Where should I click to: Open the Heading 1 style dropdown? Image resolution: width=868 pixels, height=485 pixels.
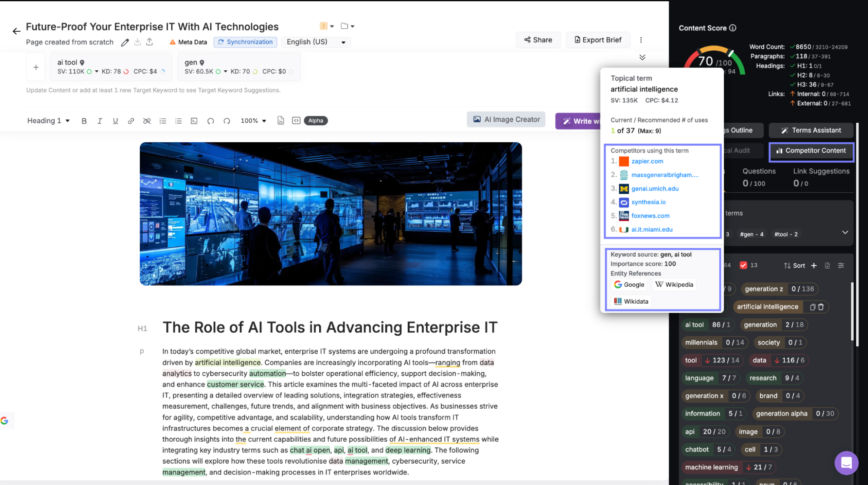48,121
